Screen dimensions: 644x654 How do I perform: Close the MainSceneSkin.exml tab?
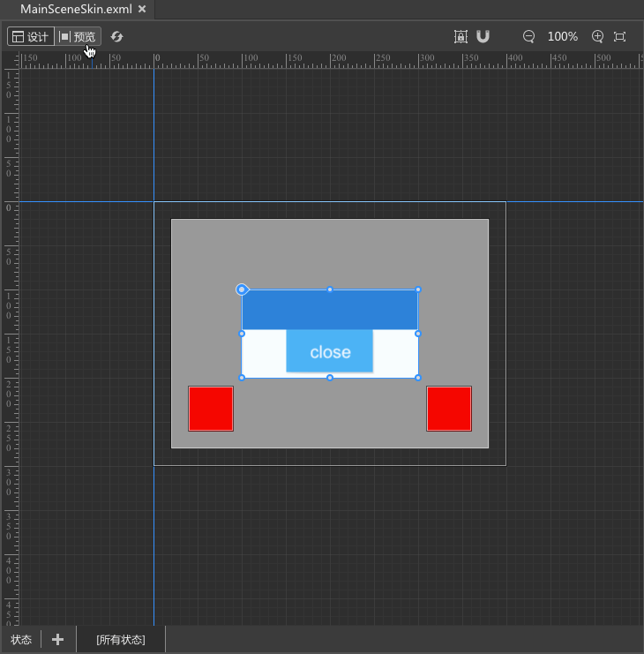tap(142, 9)
